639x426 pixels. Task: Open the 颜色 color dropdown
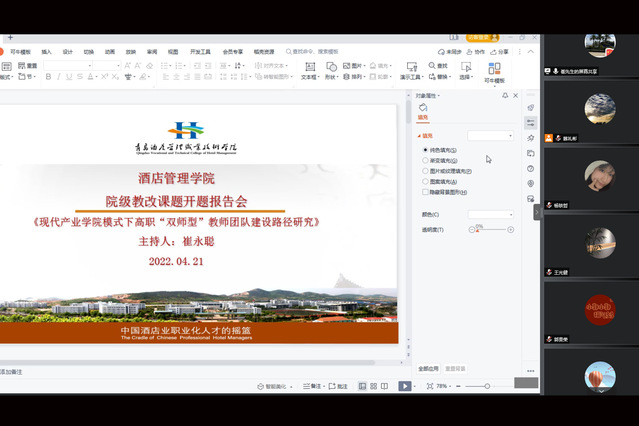pos(491,214)
